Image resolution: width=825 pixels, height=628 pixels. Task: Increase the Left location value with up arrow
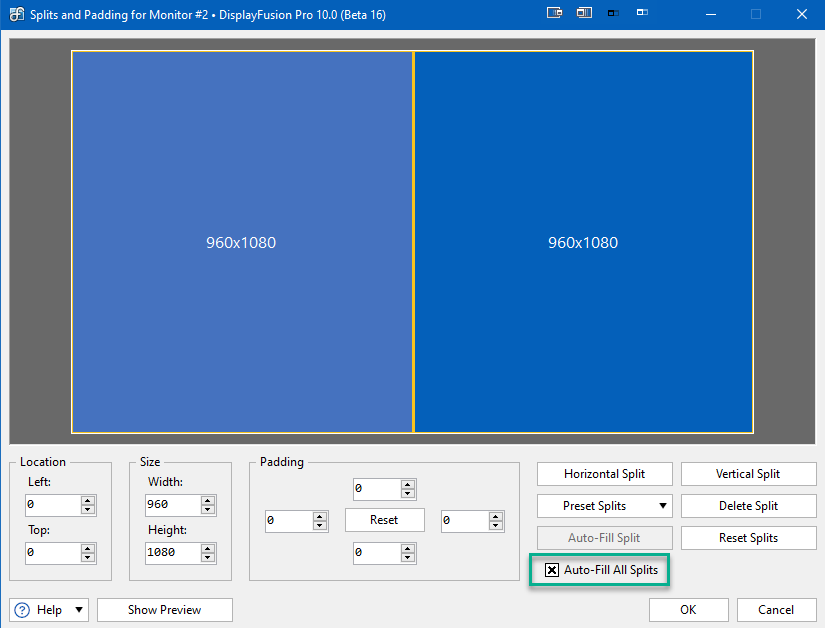pos(88,500)
